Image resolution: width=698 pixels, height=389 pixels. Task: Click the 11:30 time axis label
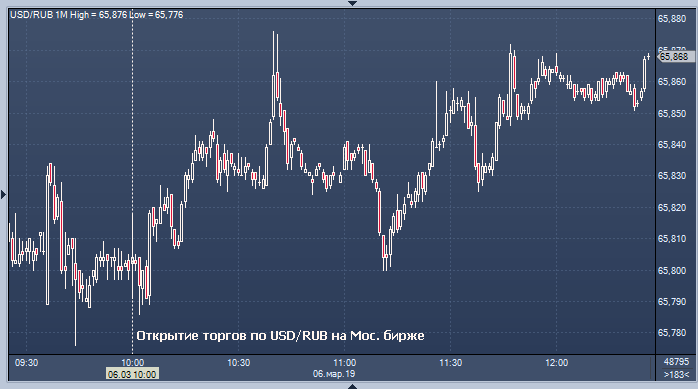click(450, 363)
